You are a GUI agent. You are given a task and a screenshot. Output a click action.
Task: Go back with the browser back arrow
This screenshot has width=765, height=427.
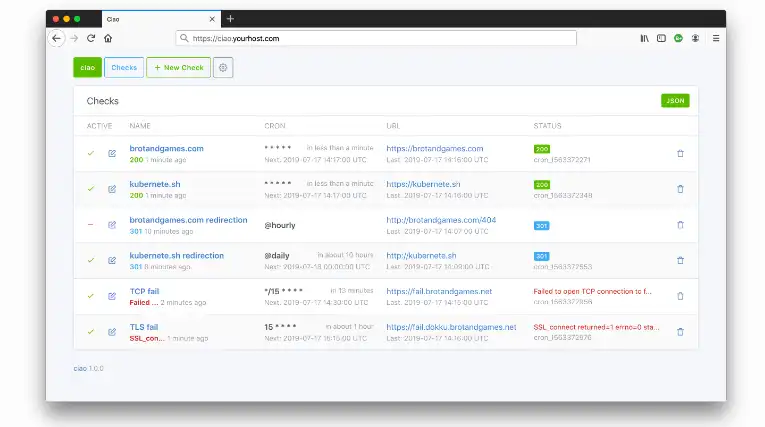pos(57,38)
